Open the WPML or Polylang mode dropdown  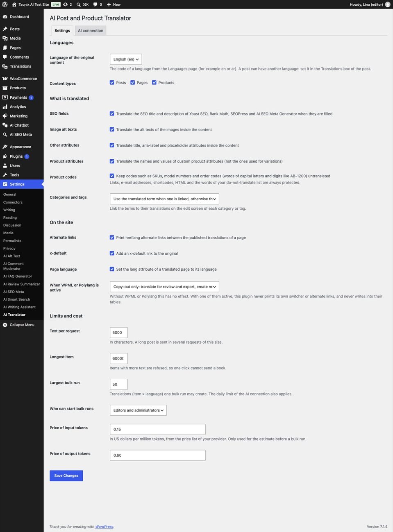[164, 287]
